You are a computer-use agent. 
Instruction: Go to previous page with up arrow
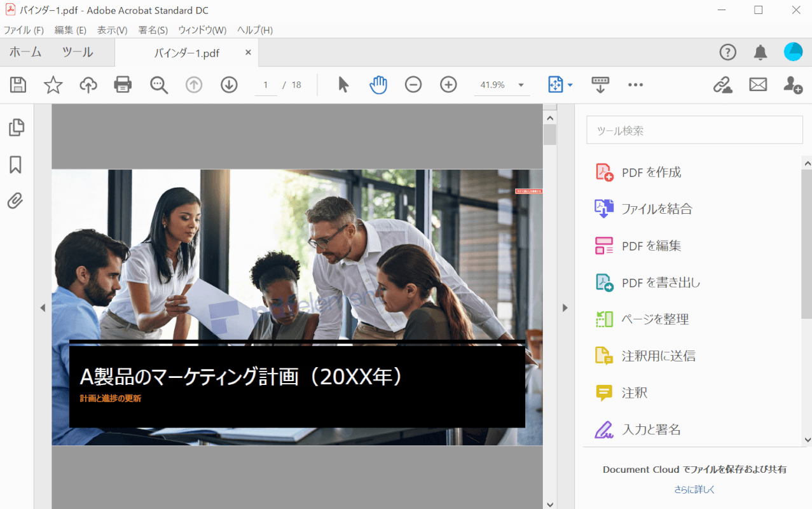pyautogui.click(x=194, y=85)
